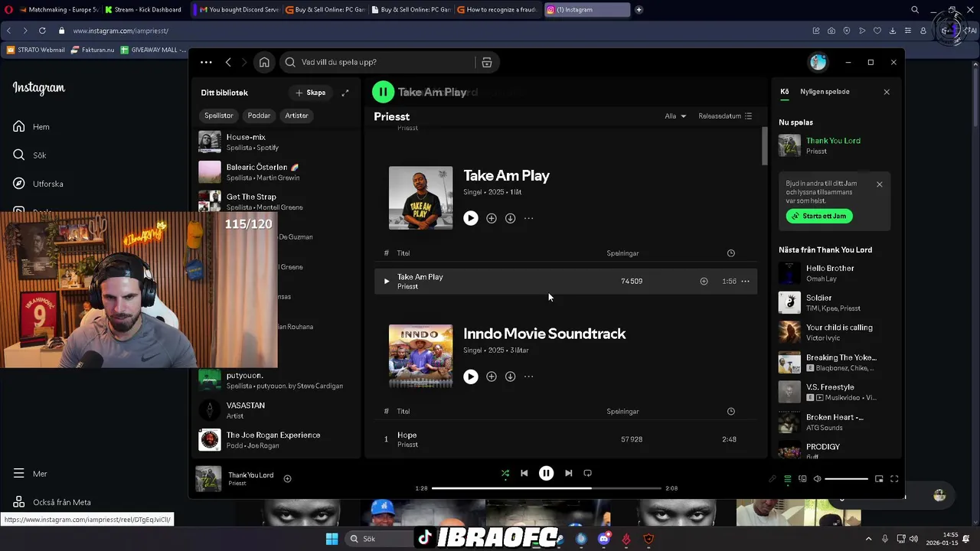Open the Instagram Mer menu
This screenshot has width=980, height=551.
coord(31,474)
